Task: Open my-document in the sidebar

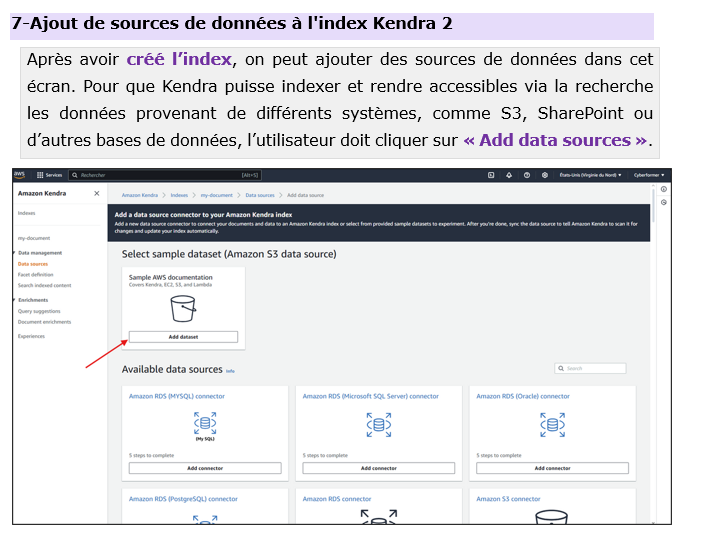Action: [x=34, y=238]
